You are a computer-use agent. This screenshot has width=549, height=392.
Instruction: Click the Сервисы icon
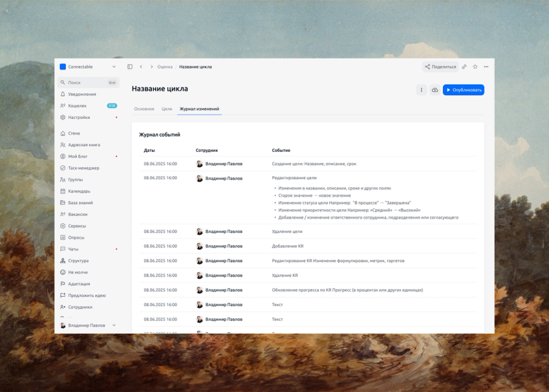point(63,226)
